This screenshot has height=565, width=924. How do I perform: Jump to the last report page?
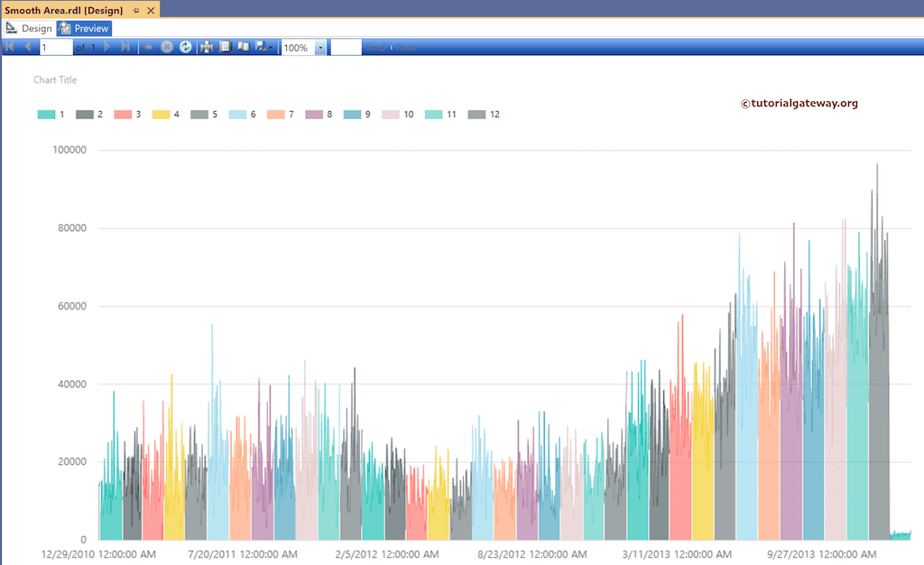pyautogui.click(x=126, y=47)
